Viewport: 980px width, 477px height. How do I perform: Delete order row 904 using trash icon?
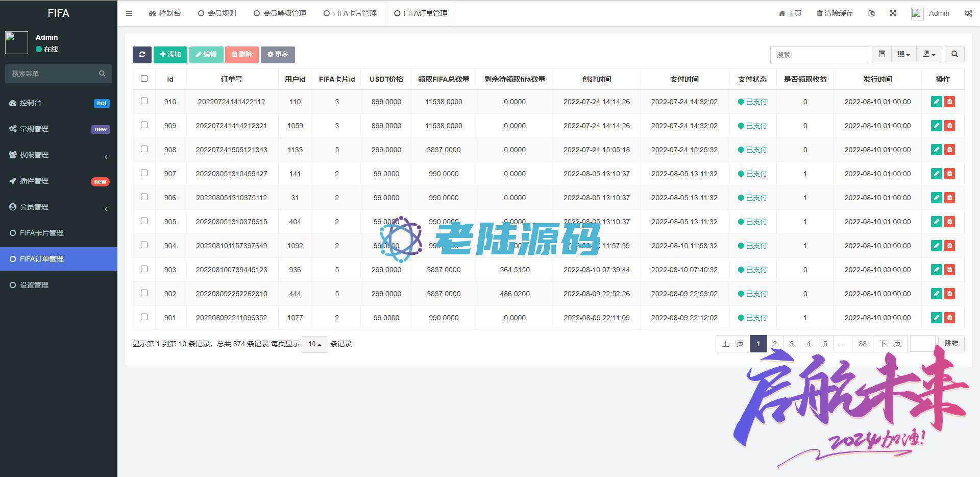pyautogui.click(x=949, y=246)
